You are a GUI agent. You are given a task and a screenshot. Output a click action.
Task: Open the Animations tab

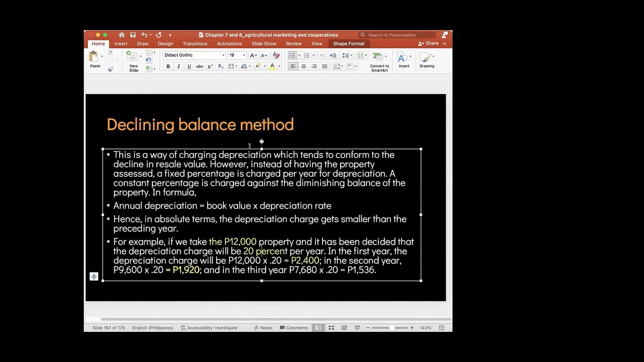(x=229, y=44)
